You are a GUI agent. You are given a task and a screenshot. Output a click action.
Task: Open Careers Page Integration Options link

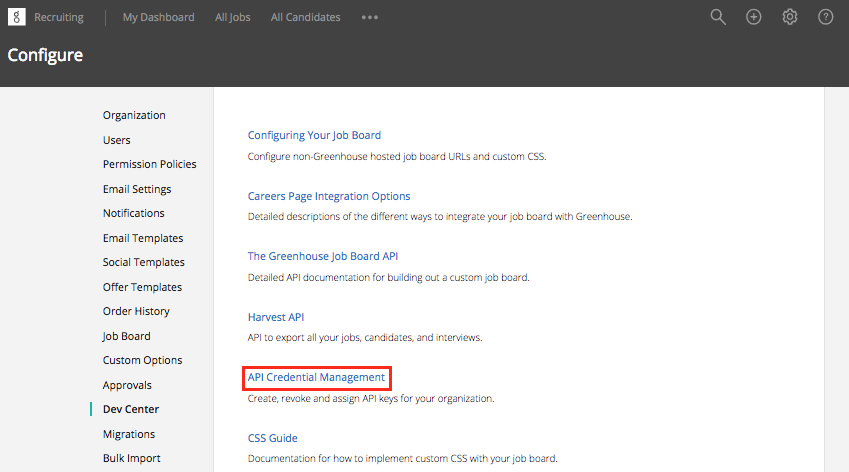(329, 196)
